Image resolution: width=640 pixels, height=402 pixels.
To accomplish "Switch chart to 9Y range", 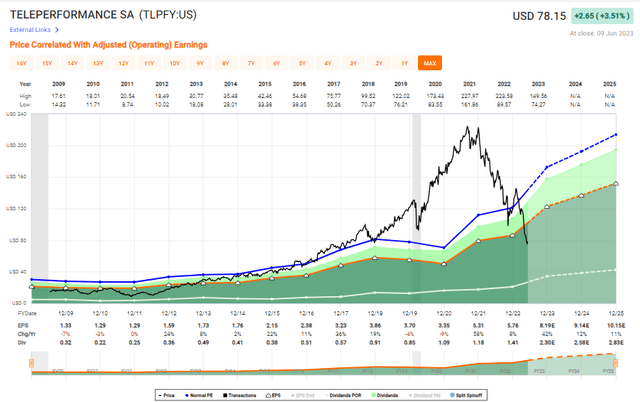I will point(200,63).
